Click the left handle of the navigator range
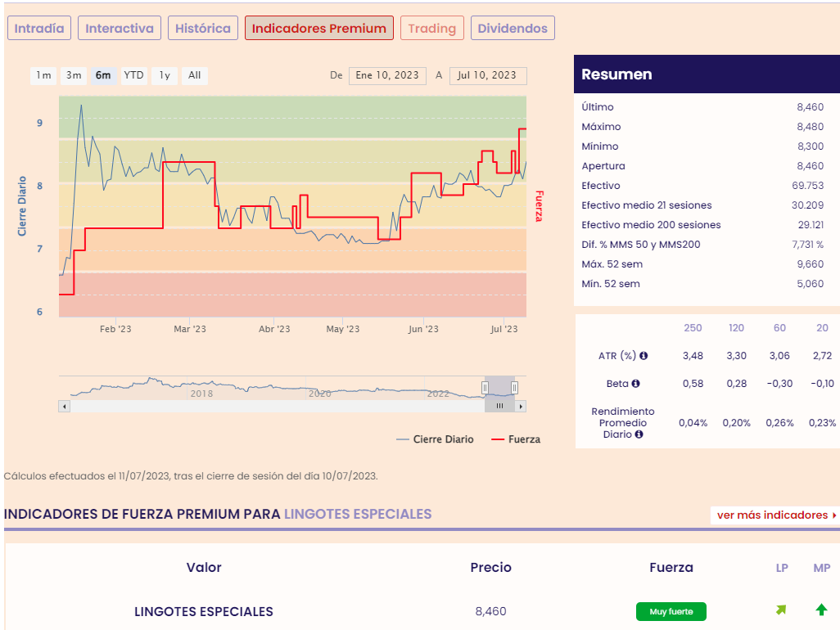This screenshot has height=630, width=840. pyautogui.click(x=485, y=387)
